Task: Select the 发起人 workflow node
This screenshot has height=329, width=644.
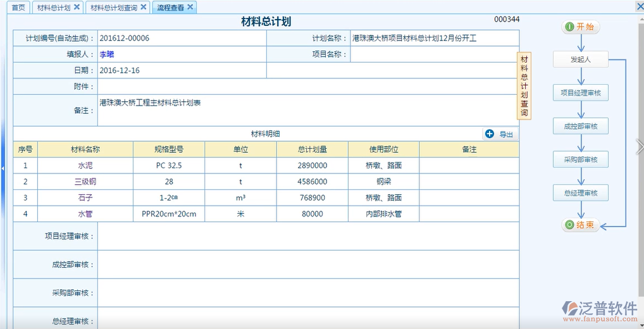Action: (580, 60)
